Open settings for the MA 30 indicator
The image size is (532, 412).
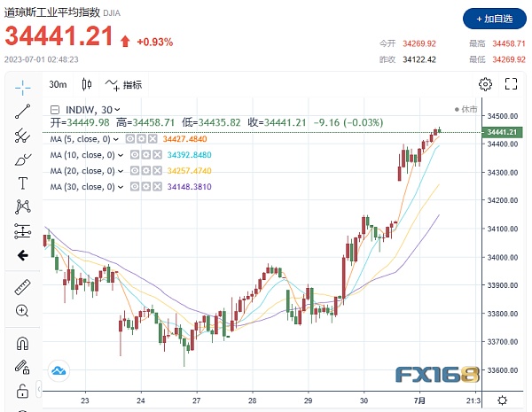146,186
